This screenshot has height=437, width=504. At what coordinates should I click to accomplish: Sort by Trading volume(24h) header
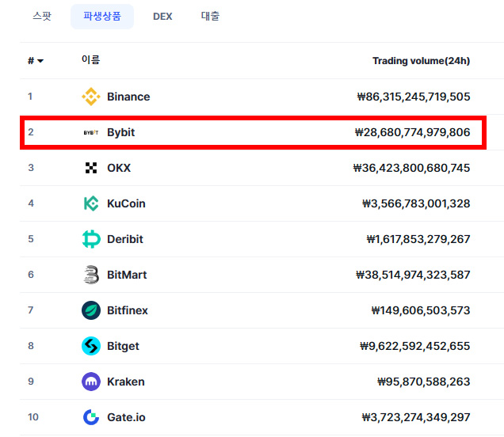coord(421,61)
